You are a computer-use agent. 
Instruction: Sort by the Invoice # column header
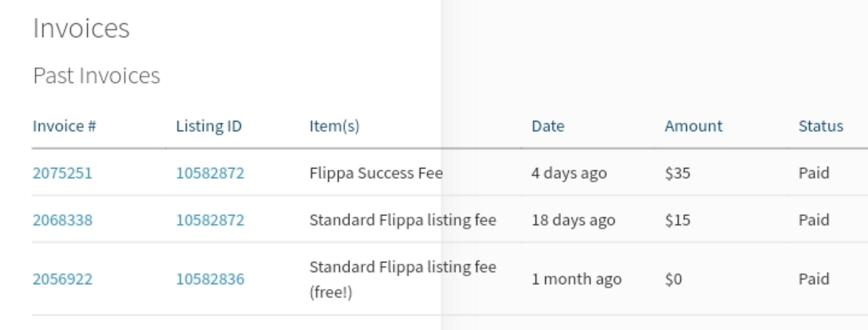coord(64,126)
